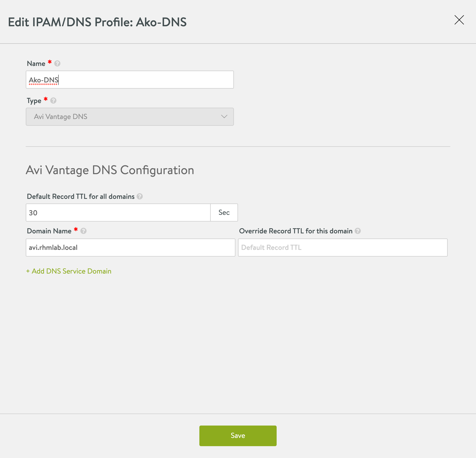The image size is (476, 458).
Task: Open the Type dropdown showing Avi Vantage DNS
Action: click(x=130, y=117)
